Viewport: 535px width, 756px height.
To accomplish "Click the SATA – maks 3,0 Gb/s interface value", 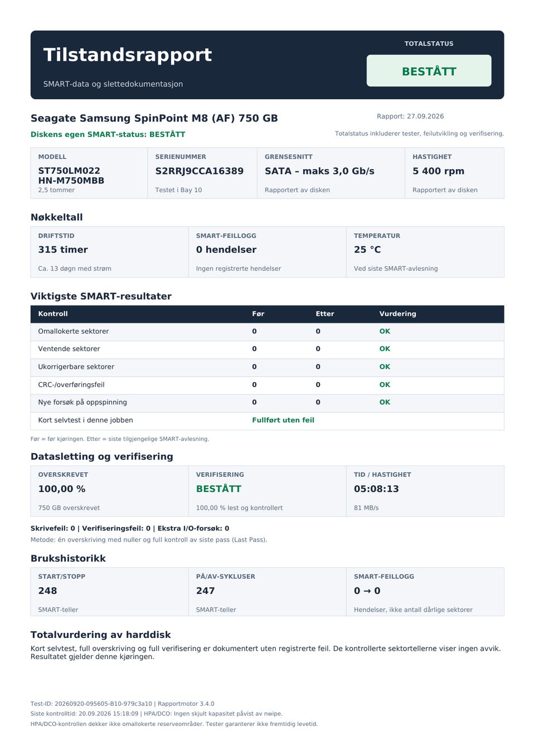I will (319, 171).
